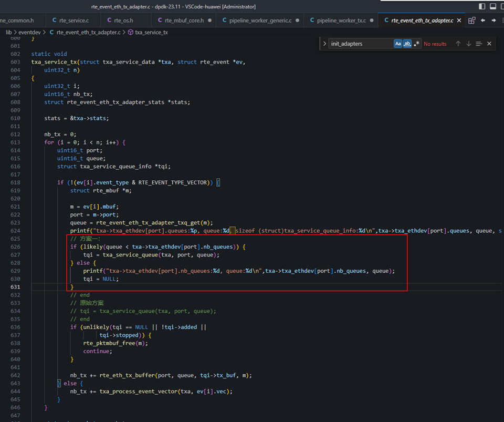Click C file icon on the active adapter tab
This screenshot has width=504, height=422.
coord(386,20)
